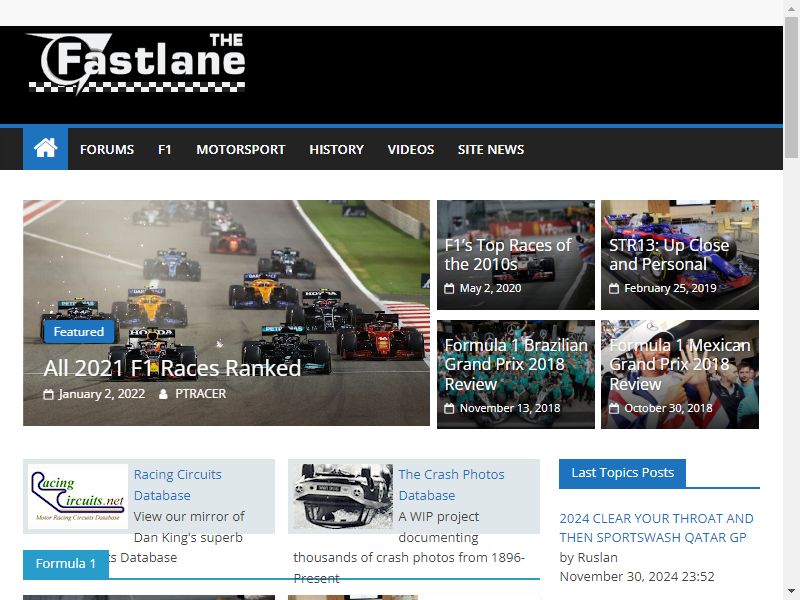Open the Forums menu item
Image resolution: width=800 pixels, height=600 pixels.
point(107,149)
